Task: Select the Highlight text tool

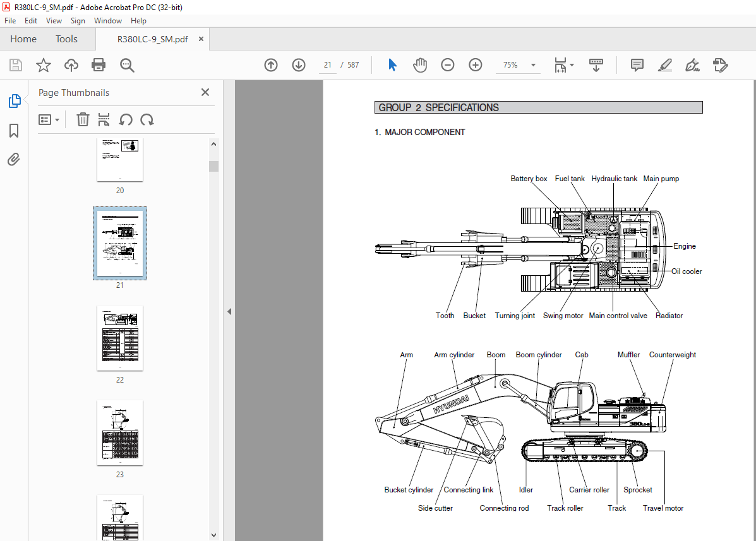Action: pos(665,65)
